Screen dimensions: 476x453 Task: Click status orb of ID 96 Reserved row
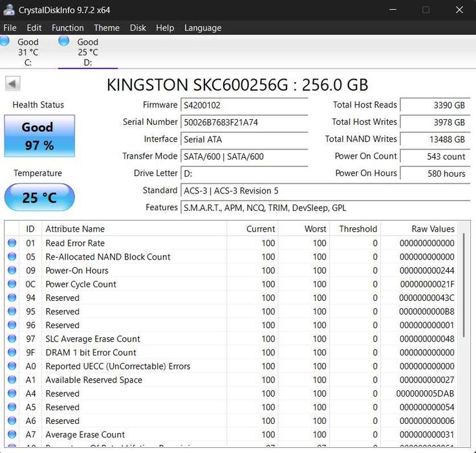pyautogui.click(x=12, y=325)
